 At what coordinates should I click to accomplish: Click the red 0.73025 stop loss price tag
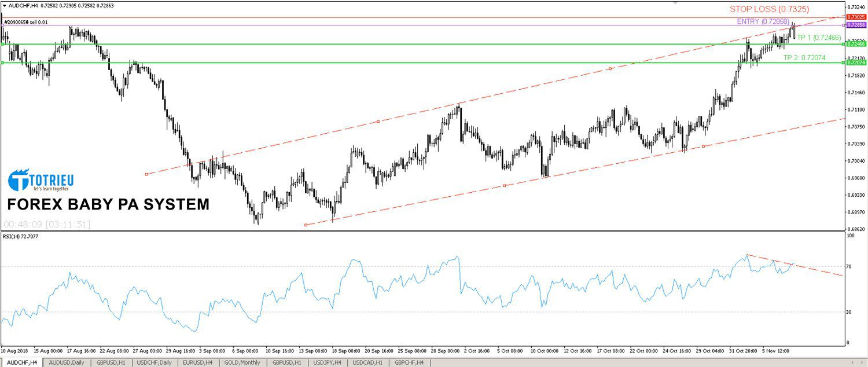(x=855, y=17)
